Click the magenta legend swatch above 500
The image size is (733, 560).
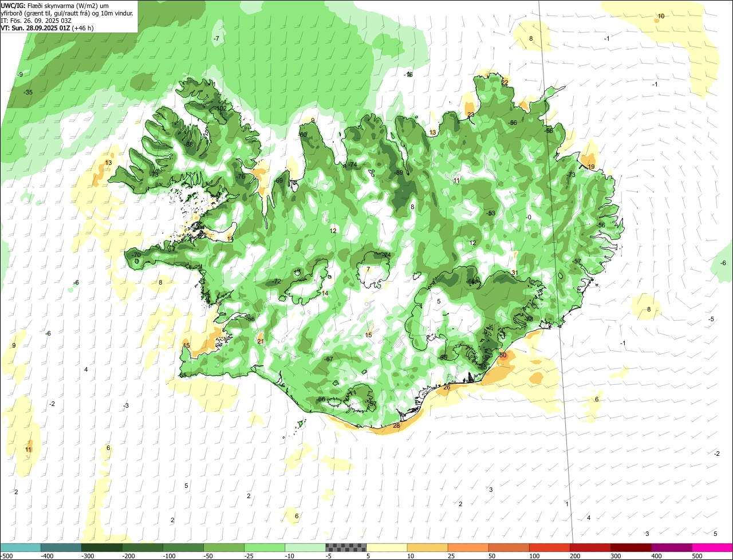(712, 547)
